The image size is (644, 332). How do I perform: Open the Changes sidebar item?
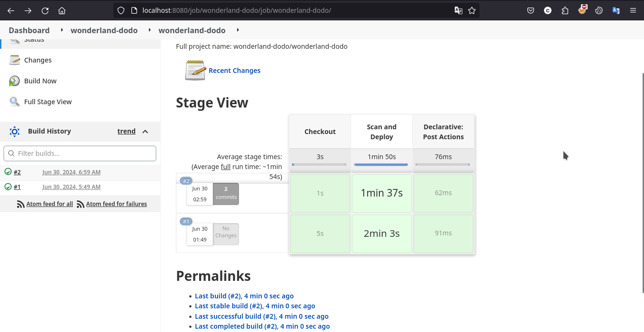(38, 60)
